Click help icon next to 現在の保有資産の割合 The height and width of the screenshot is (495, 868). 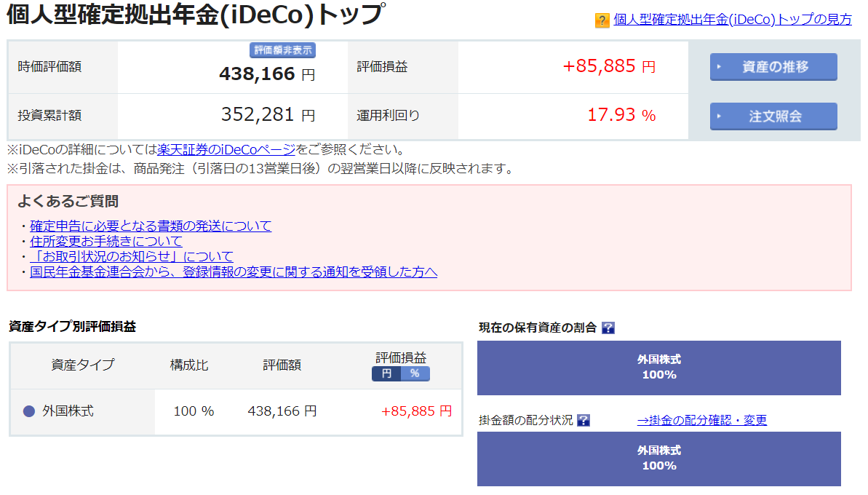point(608,328)
